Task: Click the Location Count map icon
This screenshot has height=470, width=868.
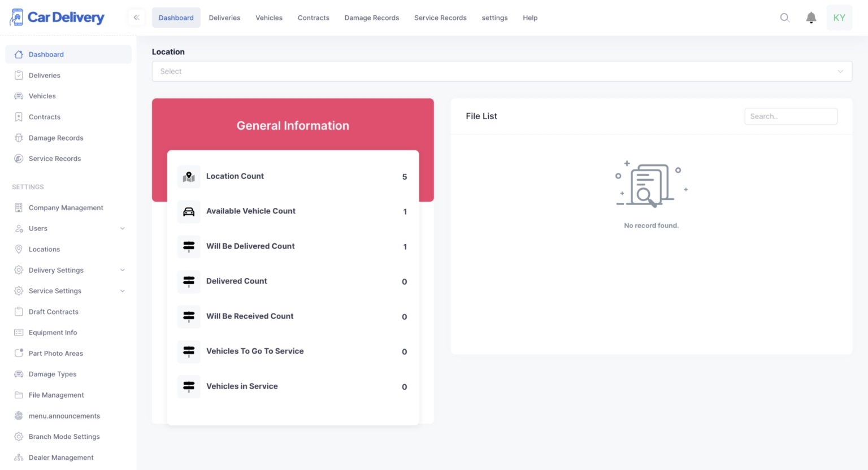Action: (189, 177)
